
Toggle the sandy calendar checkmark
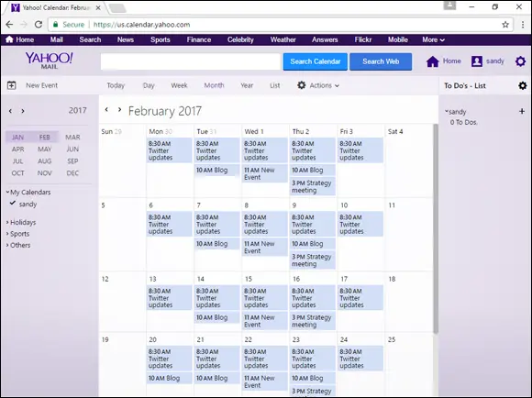click(x=13, y=204)
